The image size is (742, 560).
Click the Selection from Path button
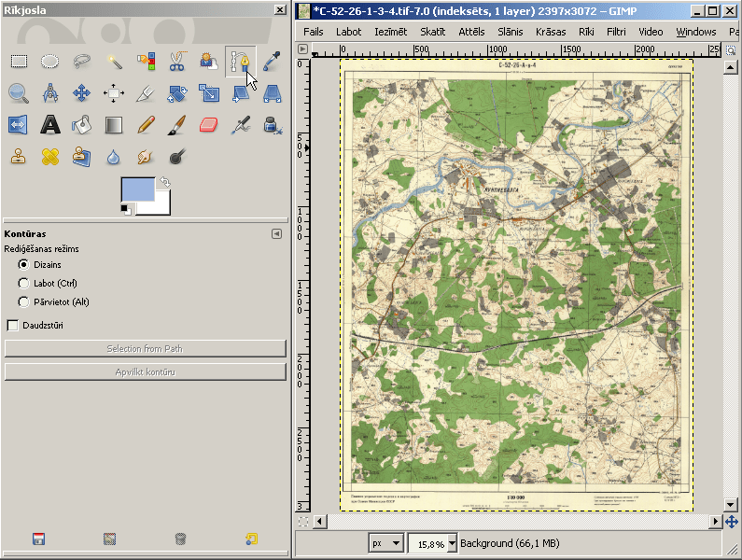tap(146, 349)
